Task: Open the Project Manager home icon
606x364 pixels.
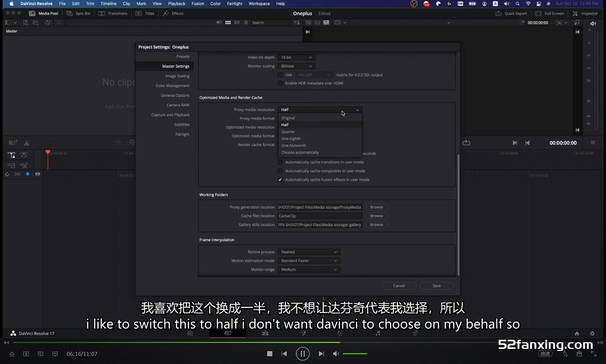Action: [577, 333]
